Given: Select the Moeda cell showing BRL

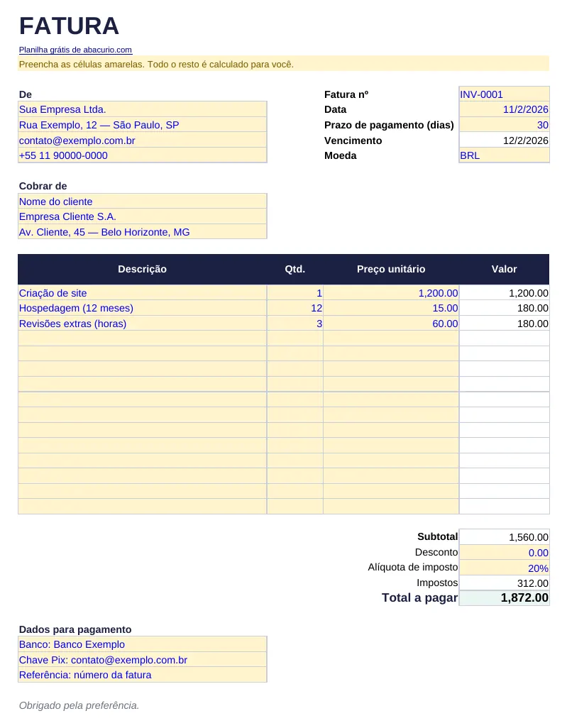Looking at the screenshot, I should coord(505,155).
